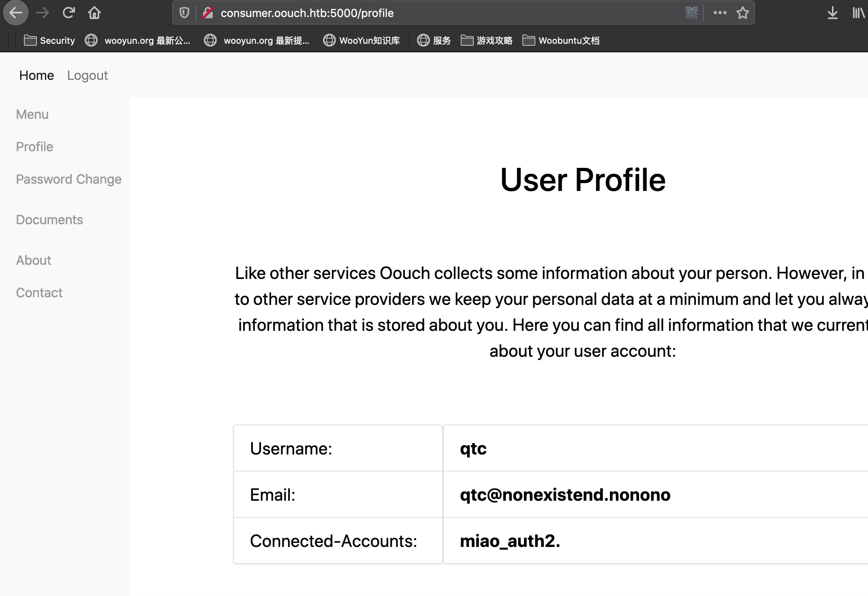
Task: Click the forward navigation arrow
Action: [43, 13]
